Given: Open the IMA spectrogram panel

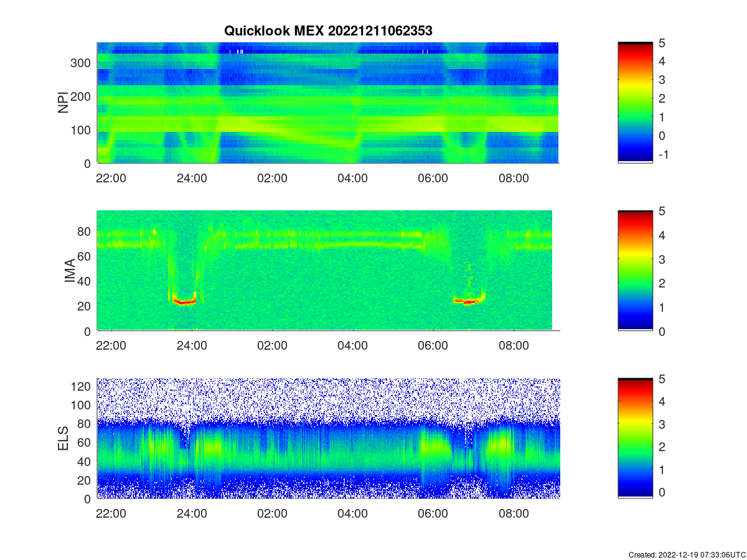Looking at the screenshot, I should tap(324, 270).
